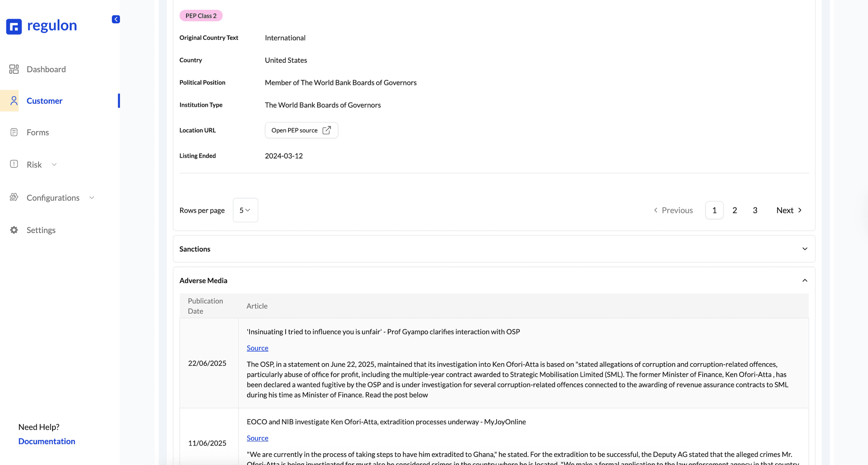Click the Location URL field label

198,130
